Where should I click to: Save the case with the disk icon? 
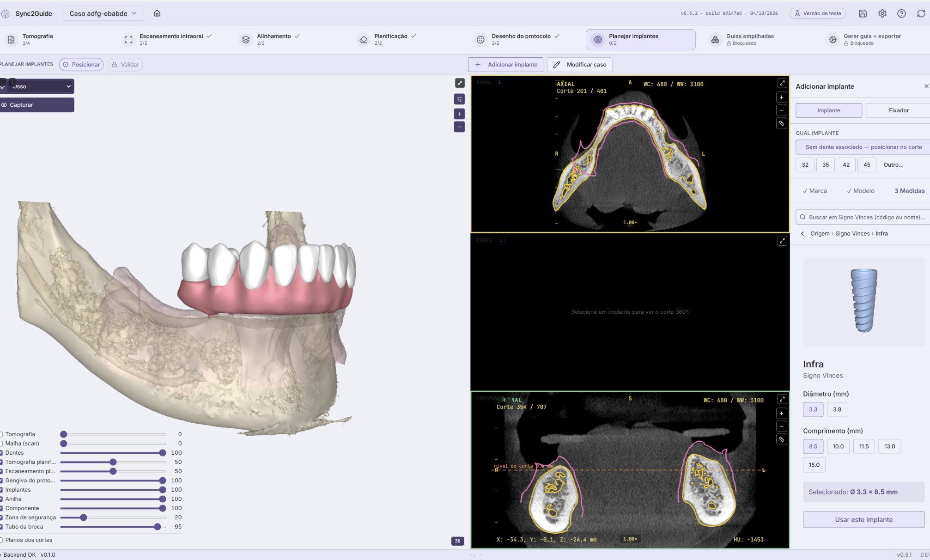tap(863, 13)
